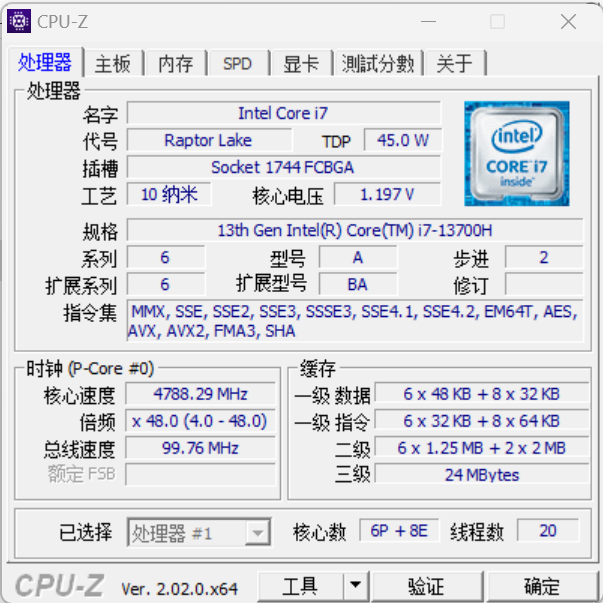Click the 扩展型号 value BA
The width and height of the screenshot is (603, 603).
coord(358,284)
